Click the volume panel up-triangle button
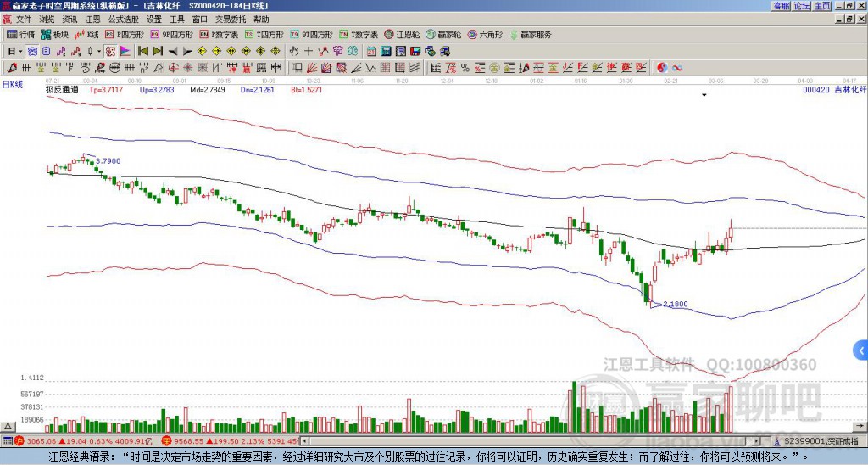The height and width of the screenshot is (465, 868). (x=8, y=426)
